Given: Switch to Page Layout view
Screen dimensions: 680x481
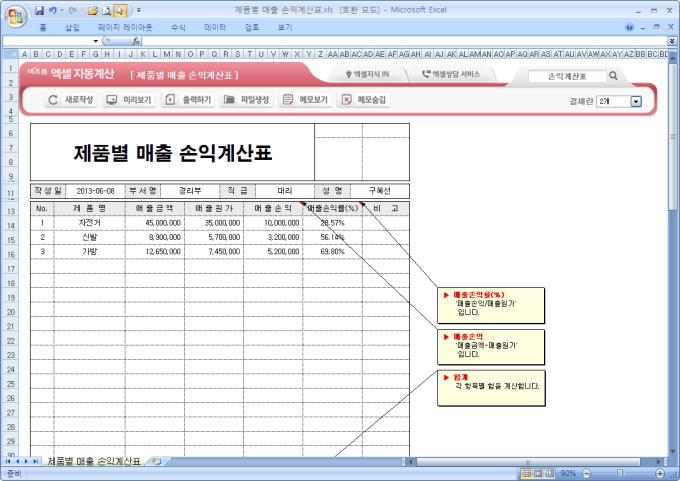Looking at the screenshot, I should pos(538,474).
